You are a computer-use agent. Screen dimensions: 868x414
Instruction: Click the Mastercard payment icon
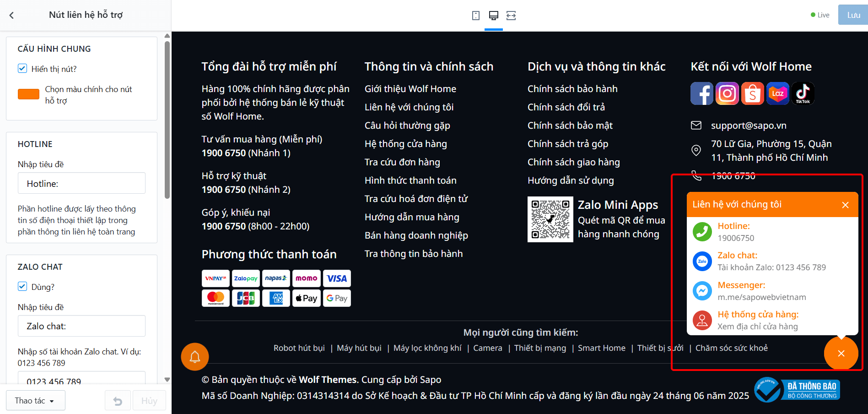(x=216, y=298)
